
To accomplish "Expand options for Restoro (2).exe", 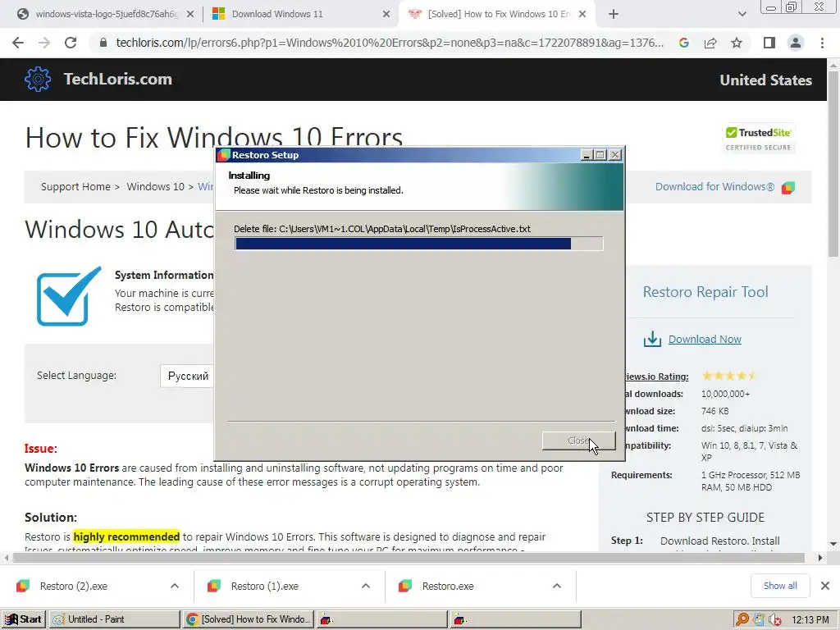I will click(x=175, y=586).
